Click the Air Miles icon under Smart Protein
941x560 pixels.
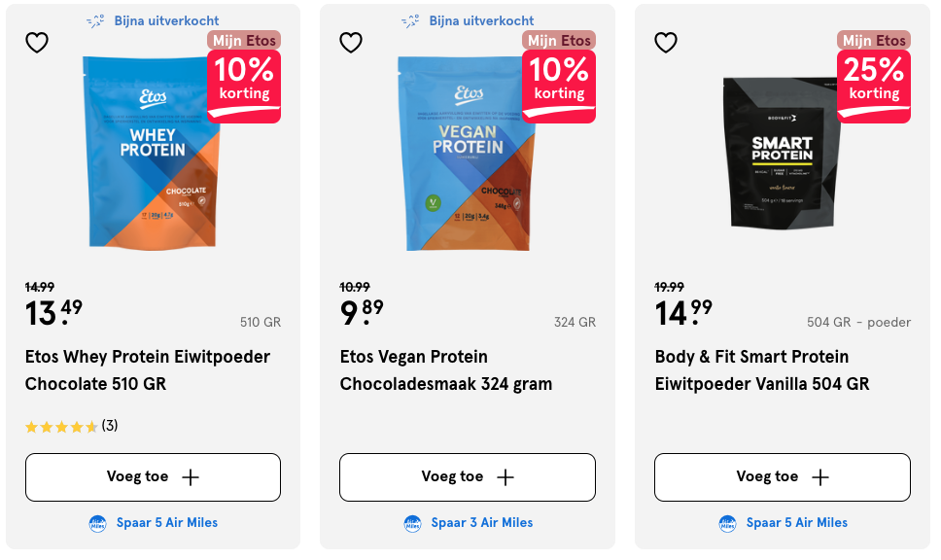click(x=728, y=523)
